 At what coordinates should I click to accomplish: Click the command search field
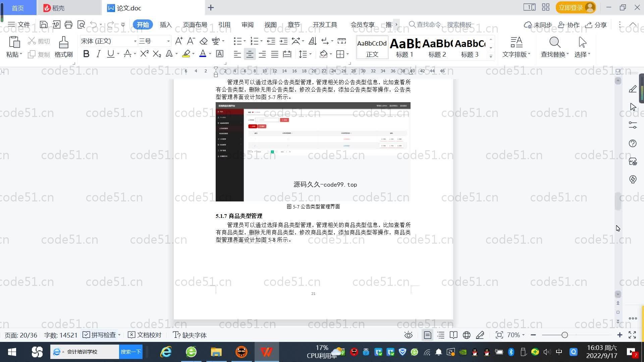coord(441,24)
